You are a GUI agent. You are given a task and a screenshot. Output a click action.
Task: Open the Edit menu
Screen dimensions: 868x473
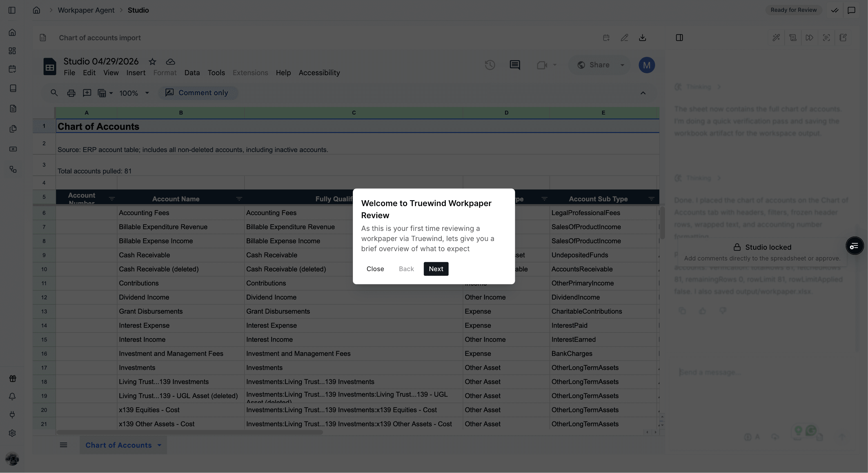89,73
